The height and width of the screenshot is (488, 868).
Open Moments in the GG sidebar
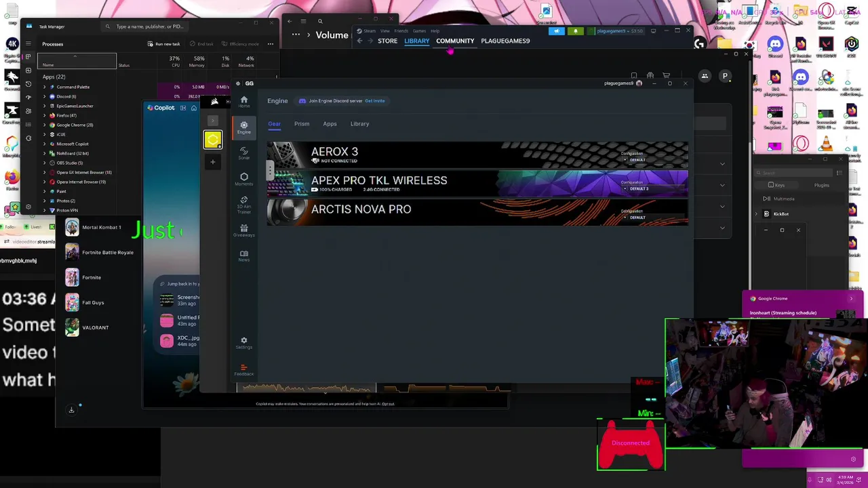pyautogui.click(x=243, y=179)
